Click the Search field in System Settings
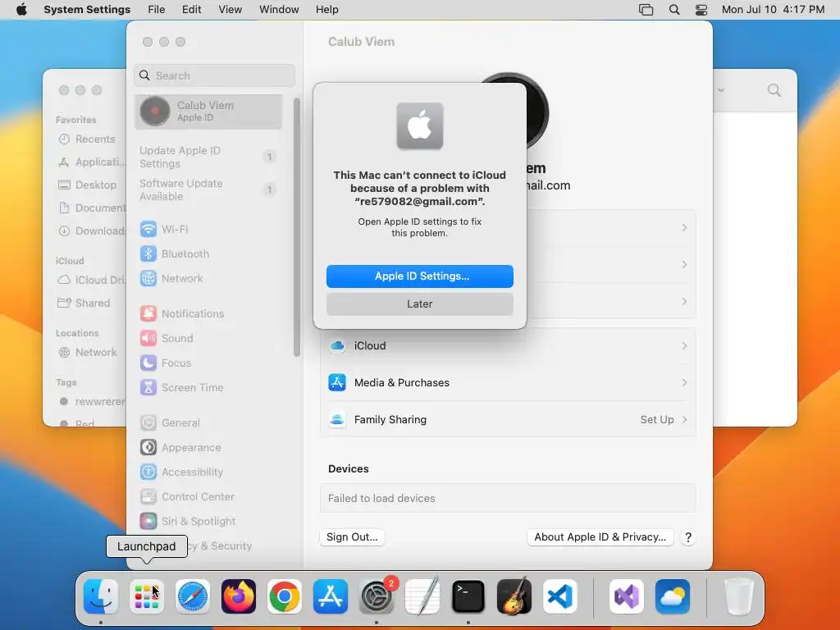Image resolution: width=840 pixels, height=630 pixels. 214,75
